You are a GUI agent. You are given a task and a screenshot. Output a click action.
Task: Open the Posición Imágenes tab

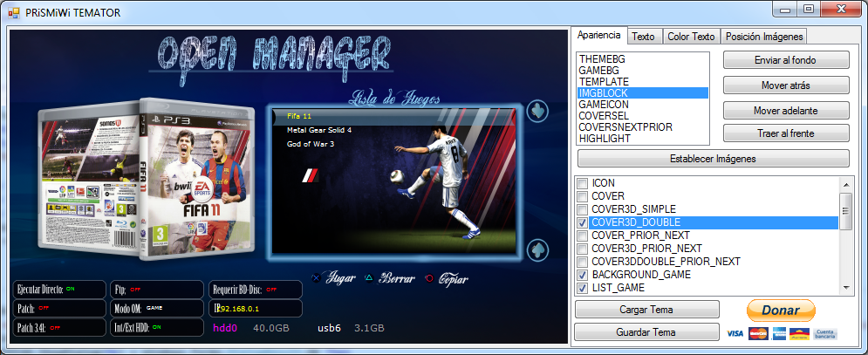click(x=764, y=36)
